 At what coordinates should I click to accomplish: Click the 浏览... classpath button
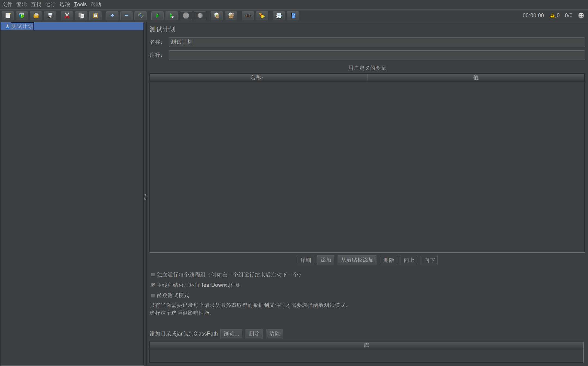click(x=231, y=334)
